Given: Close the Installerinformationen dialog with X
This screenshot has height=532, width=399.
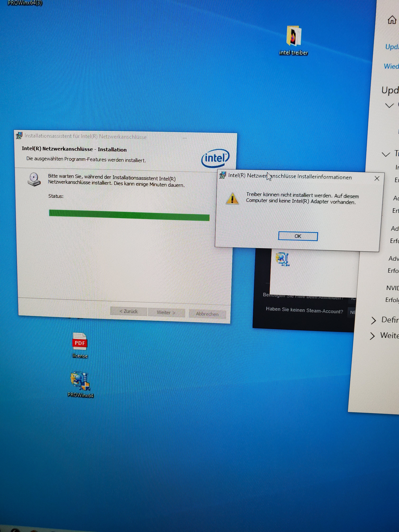Looking at the screenshot, I should tap(377, 179).
